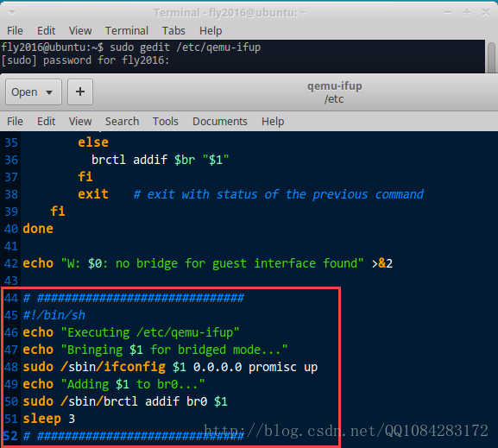Click the 'no bridge for guest interface found' string
This screenshot has height=448, width=498.
(236, 263)
